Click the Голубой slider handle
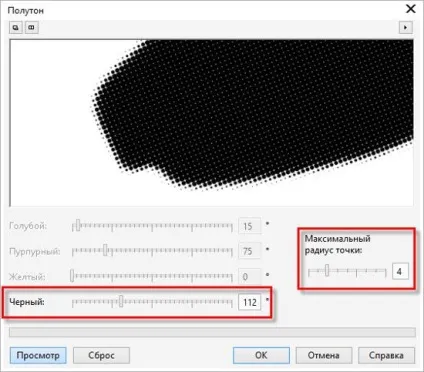The image size is (424, 372). (77, 225)
